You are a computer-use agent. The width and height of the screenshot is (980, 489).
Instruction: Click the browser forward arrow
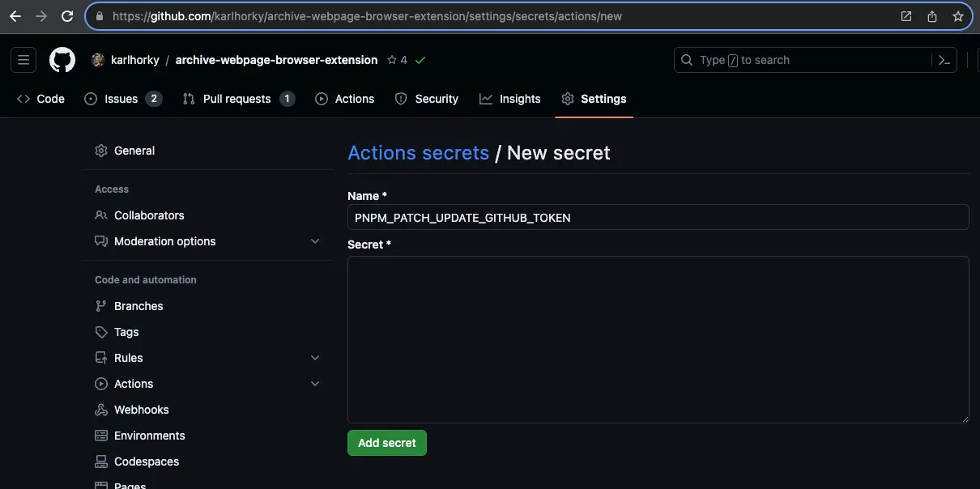tap(41, 16)
